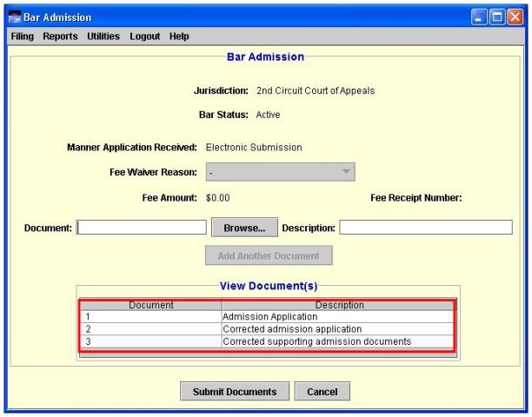532x417 pixels.
Task: Select the Admission Application description cell
Action: pyautogui.click(x=337, y=316)
